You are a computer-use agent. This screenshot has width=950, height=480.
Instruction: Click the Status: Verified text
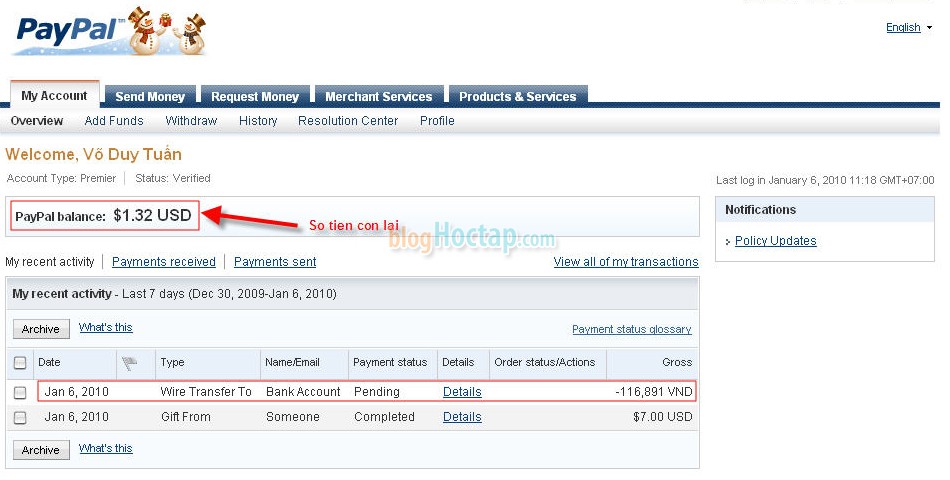(173, 178)
